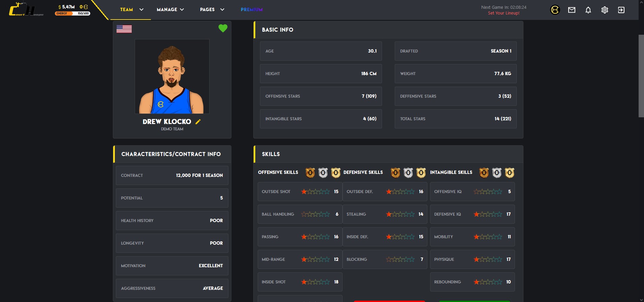Click the Total Stars 14 (221) field
This screenshot has width=644, height=302.
[x=456, y=119]
